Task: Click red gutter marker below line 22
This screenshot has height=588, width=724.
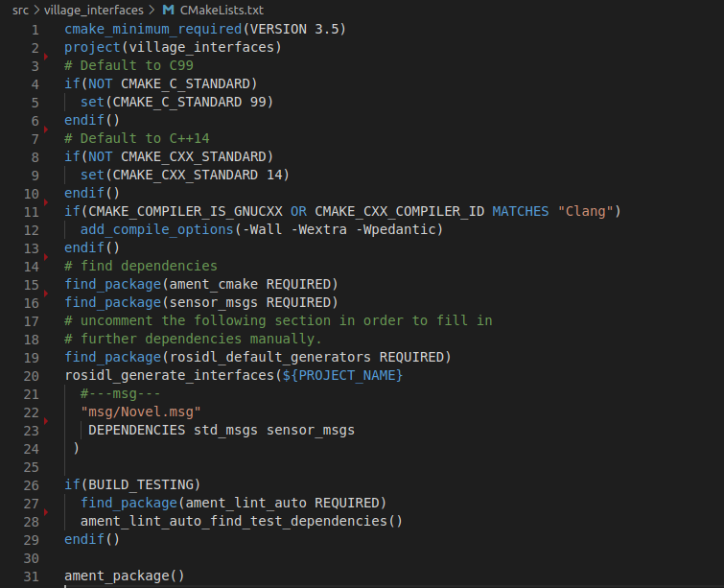Action: 45,421
